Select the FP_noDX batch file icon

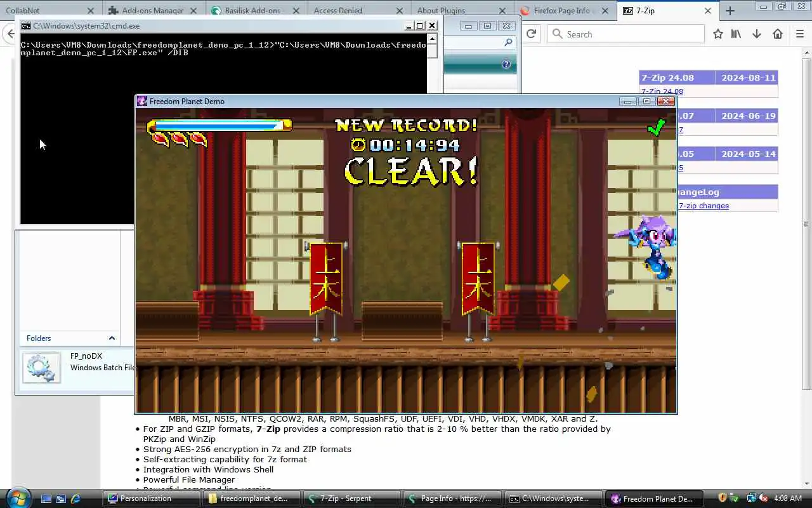42,368
